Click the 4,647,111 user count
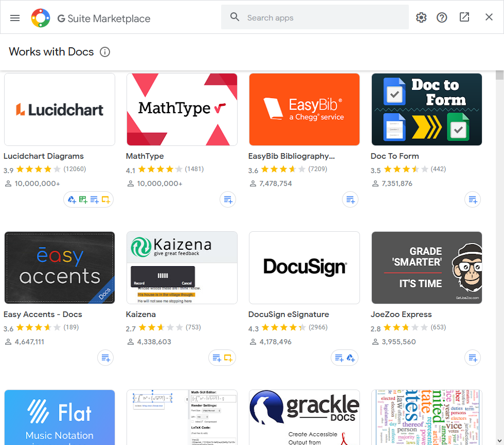 pos(29,342)
